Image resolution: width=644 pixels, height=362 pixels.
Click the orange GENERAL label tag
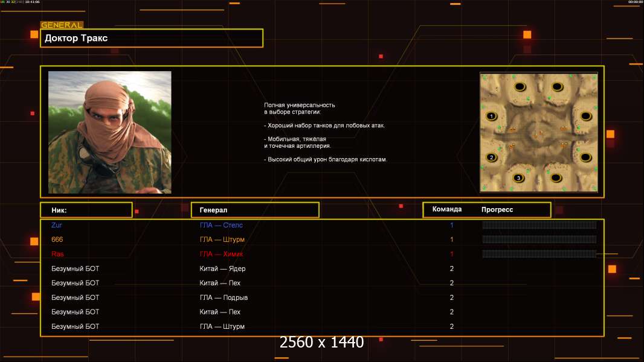point(62,25)
